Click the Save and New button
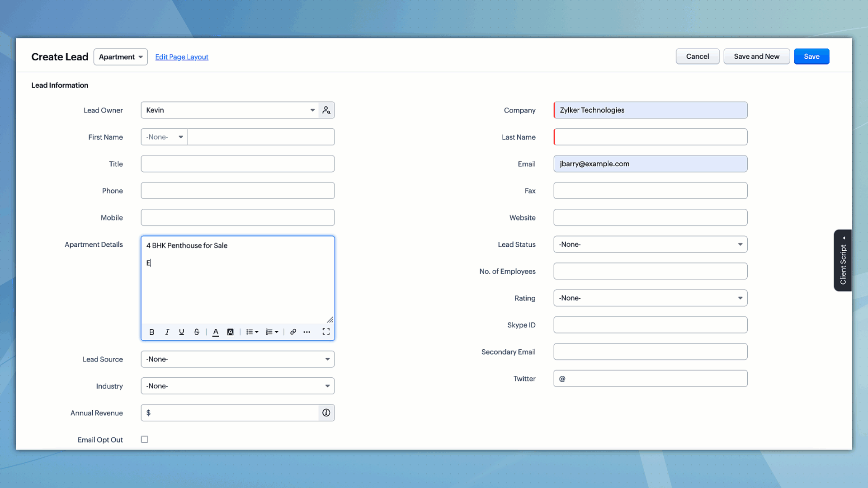 (x=756, y=56)
